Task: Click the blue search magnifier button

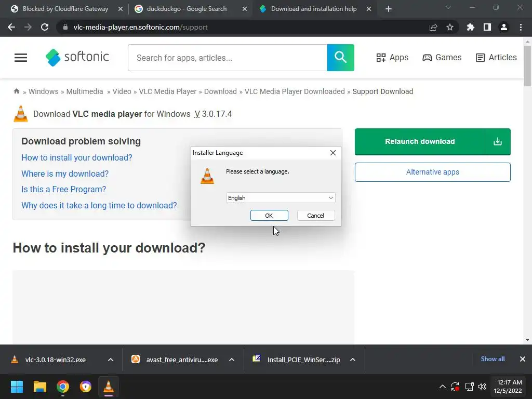Action: point(340,58)
